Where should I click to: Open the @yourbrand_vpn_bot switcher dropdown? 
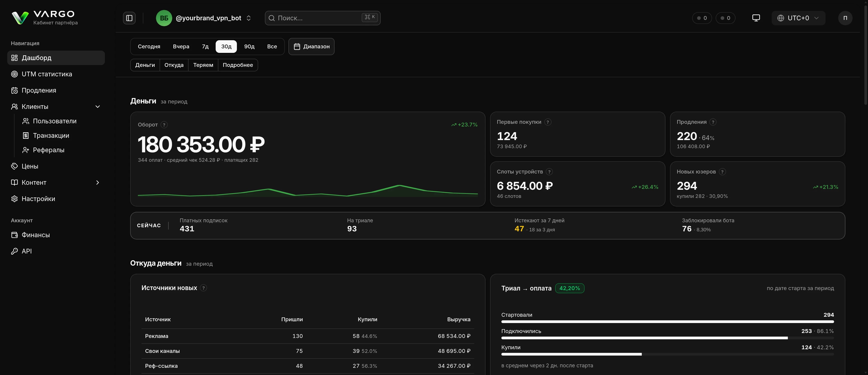[x=204, y=18]
